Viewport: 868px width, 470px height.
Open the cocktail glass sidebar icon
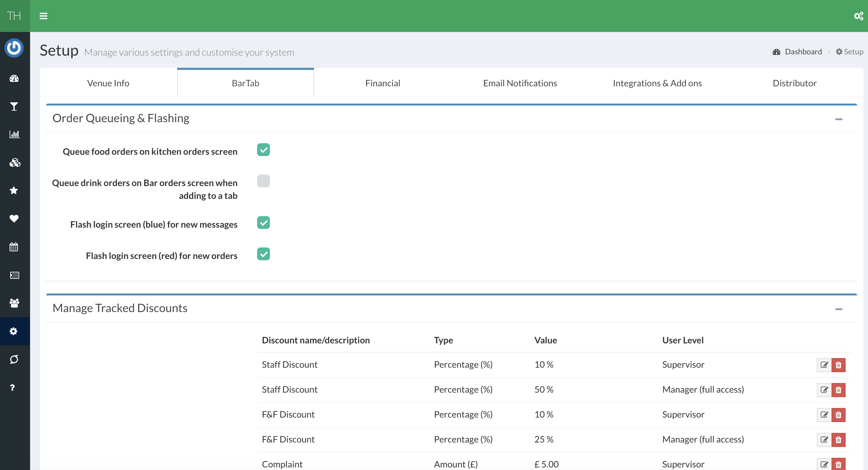click(x=14, y=106)
